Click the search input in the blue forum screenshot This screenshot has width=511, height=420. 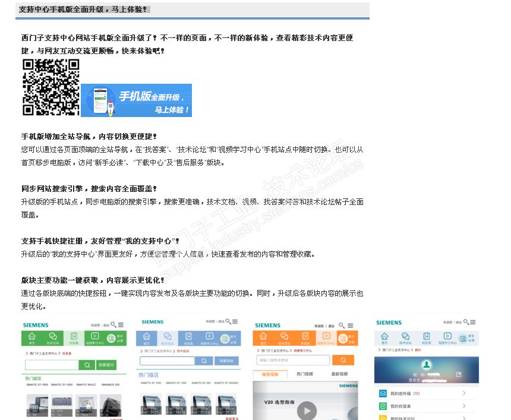[167, 361]
